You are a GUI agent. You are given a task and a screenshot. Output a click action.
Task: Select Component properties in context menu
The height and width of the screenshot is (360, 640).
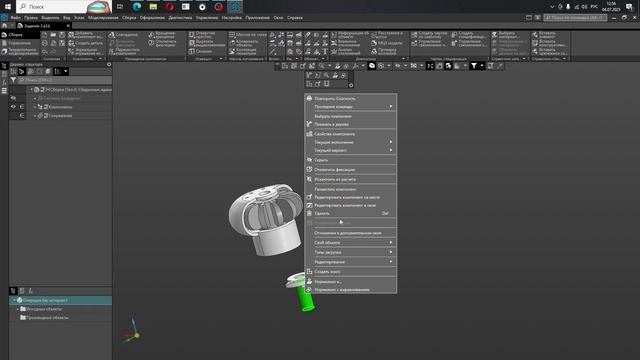(351, 134)
